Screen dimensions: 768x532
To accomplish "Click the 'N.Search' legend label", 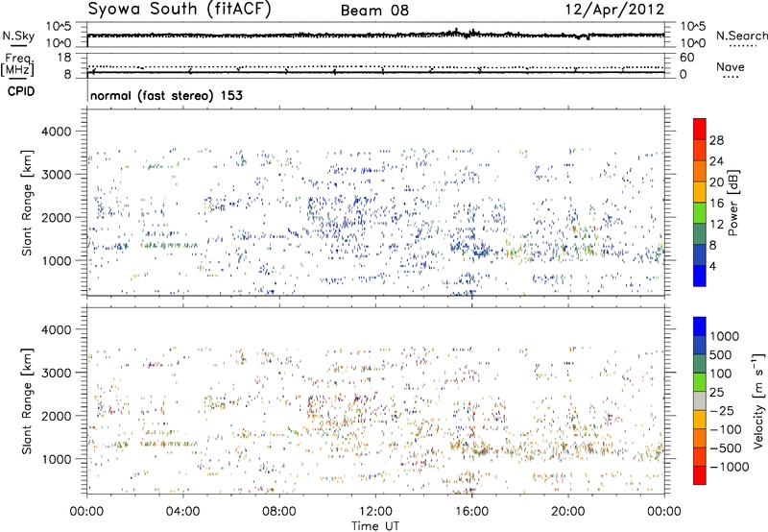I will coord(741,36).
